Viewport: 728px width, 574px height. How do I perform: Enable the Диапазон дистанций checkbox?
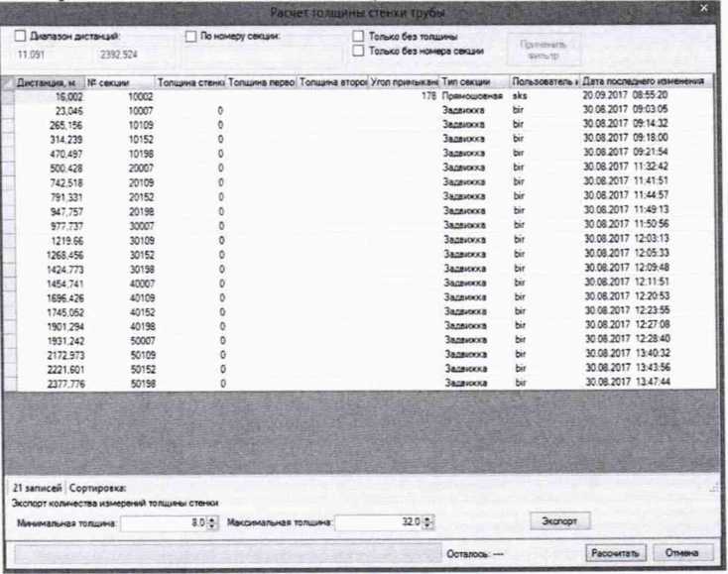[x=22, y=36]
